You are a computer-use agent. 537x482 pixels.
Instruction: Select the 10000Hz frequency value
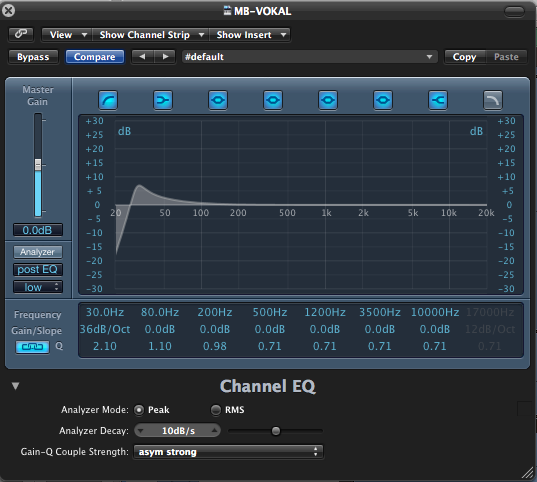[x=435, y=312]
